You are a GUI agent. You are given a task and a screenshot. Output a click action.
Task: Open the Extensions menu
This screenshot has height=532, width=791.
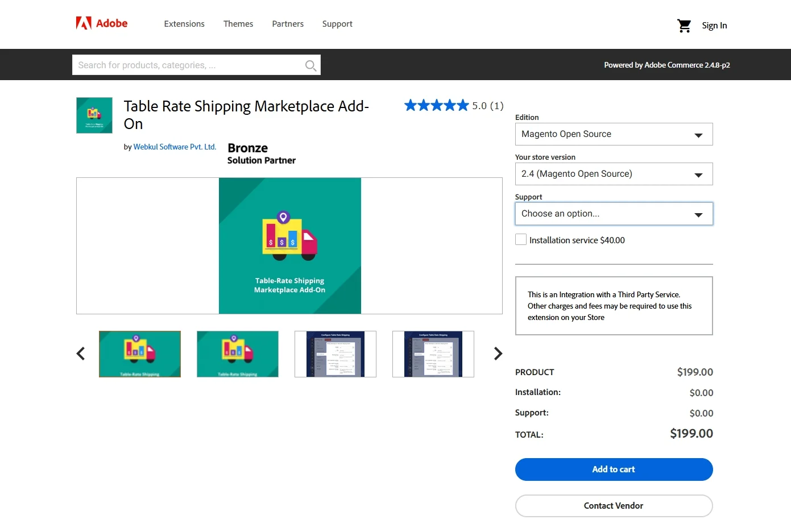click(x=184, y=24)
